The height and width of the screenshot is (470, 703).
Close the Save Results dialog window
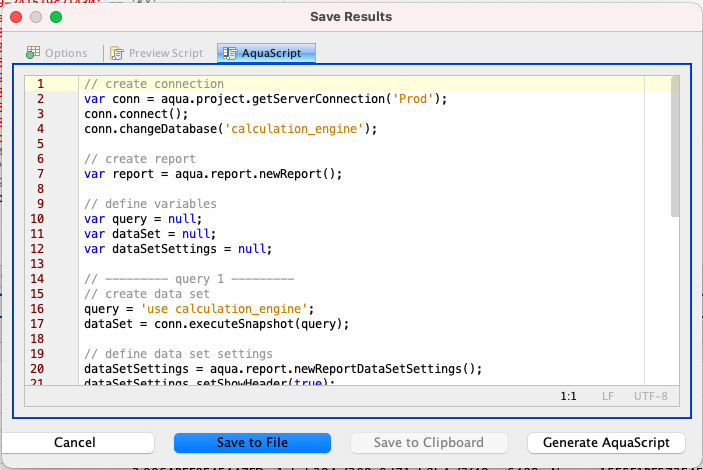pos(15,17)
